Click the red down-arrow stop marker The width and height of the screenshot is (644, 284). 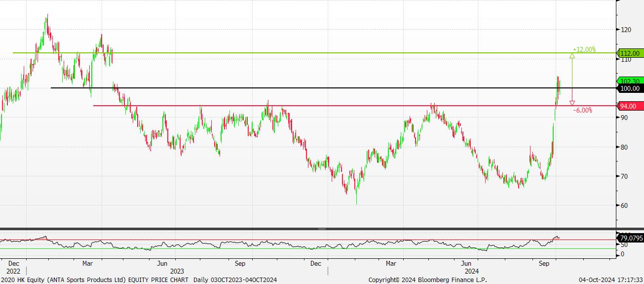tap(572, 103)
